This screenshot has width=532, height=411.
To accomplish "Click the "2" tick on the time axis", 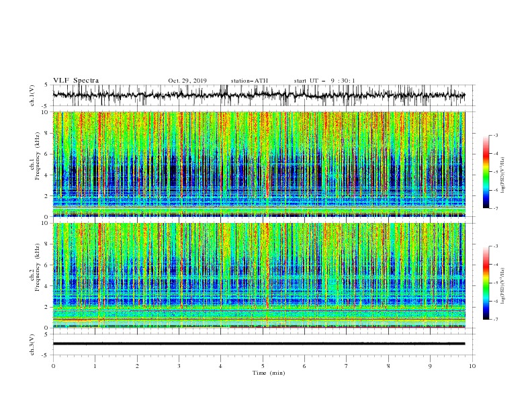I will point(137,366).
